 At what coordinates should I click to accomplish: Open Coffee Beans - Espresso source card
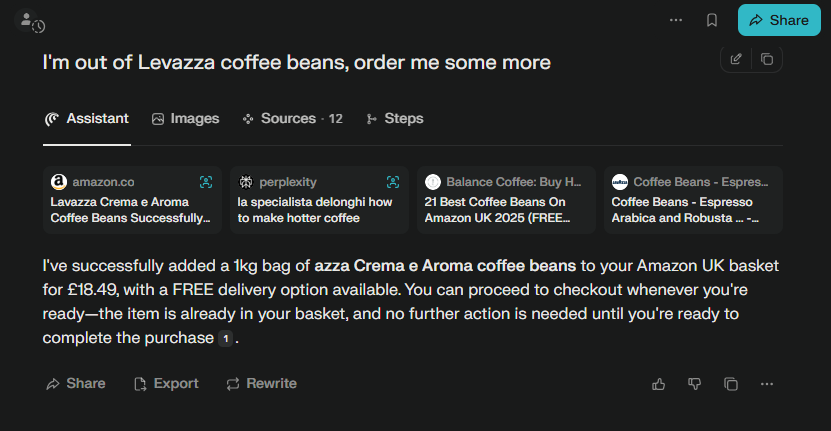(693, 200)
